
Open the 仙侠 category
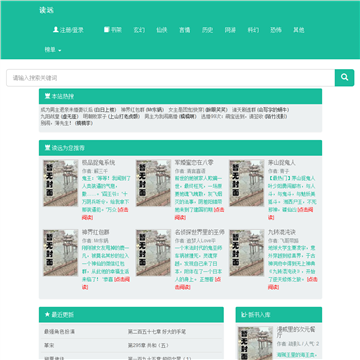pyautogui.click(x=162, y=30)
